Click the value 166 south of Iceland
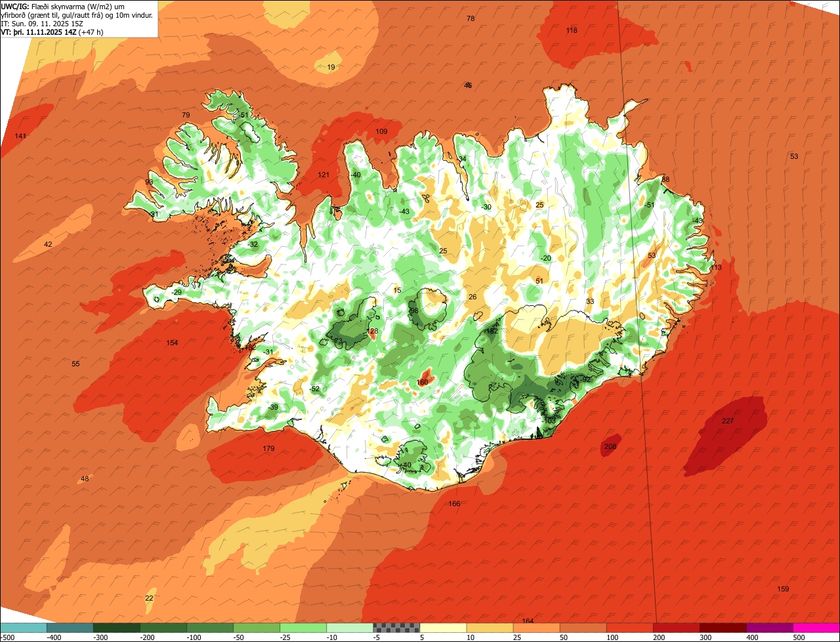 454,503
